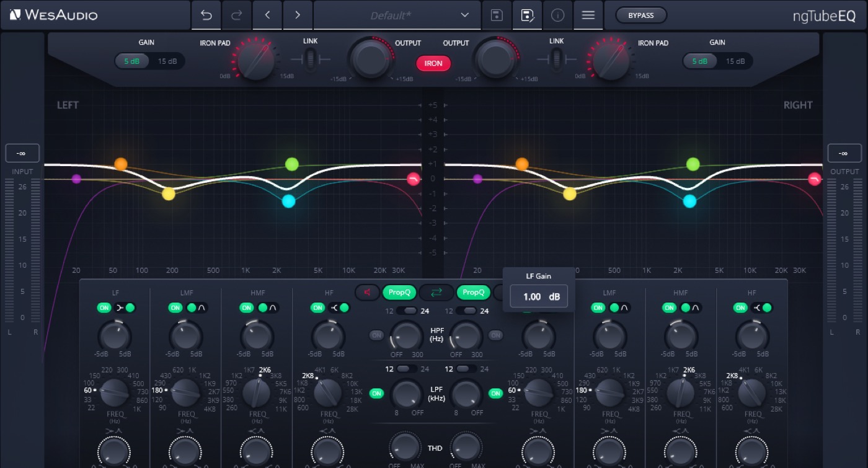Click the green channel link arrows icon

click(436, 292)
